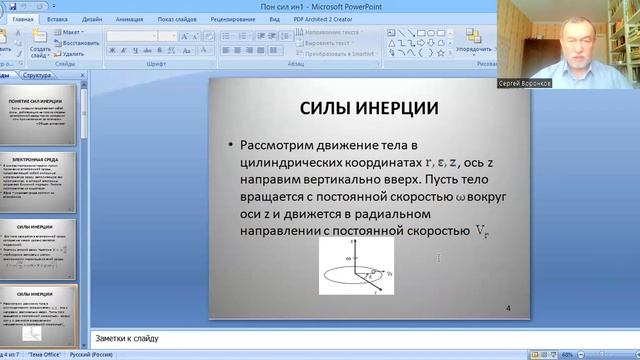Open the Вид ribbon tab
Screen dimensions: 640x360
(274, 19)
